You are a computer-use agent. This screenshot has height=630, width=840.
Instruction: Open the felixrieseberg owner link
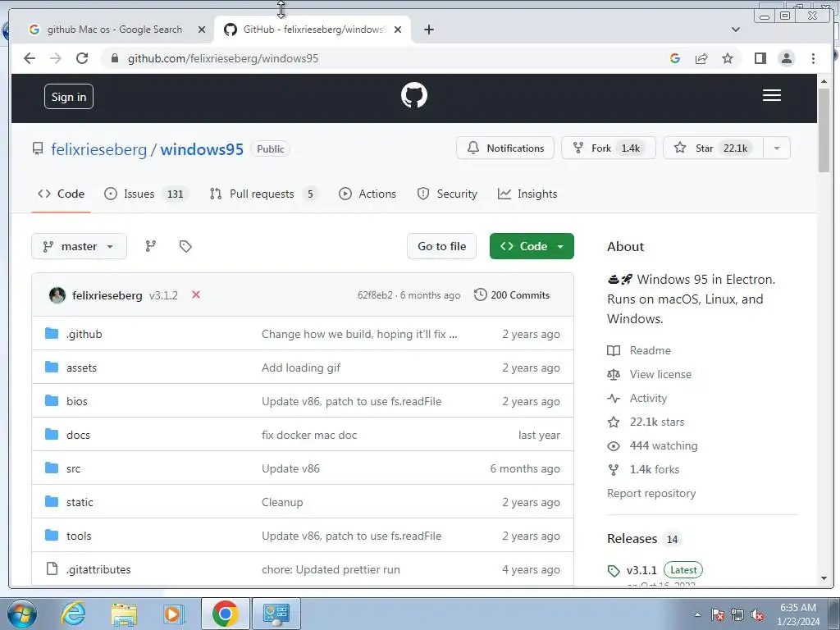tap(98, 149)
